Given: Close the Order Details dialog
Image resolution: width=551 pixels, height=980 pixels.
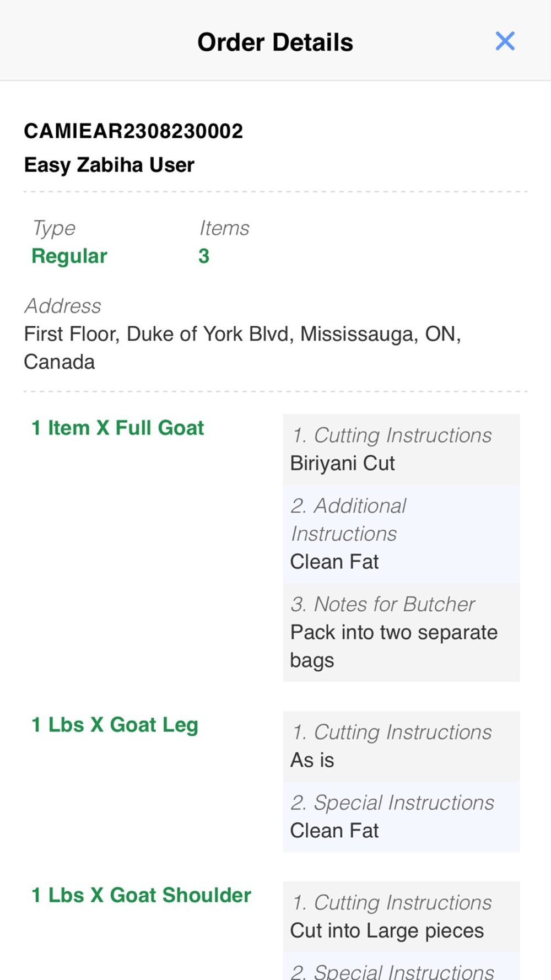Looking at the screenshot, I should 505,41.
